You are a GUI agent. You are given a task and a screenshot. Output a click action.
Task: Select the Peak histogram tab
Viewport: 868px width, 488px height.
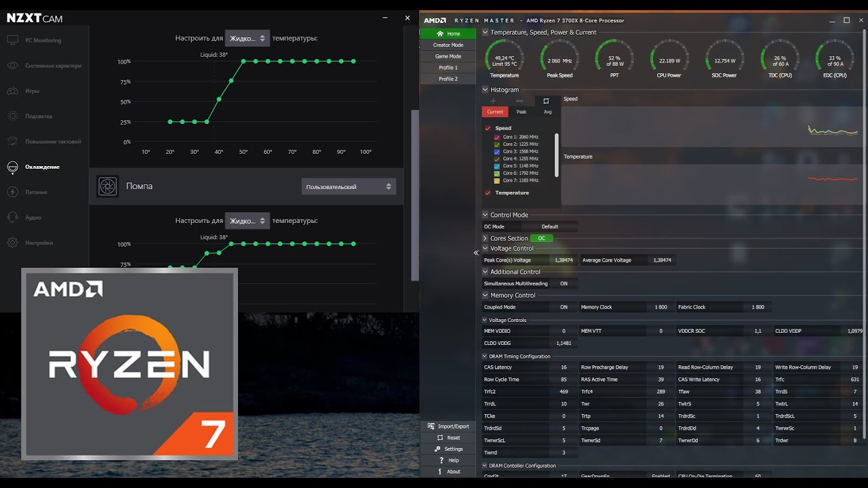[x=521, y=112]
